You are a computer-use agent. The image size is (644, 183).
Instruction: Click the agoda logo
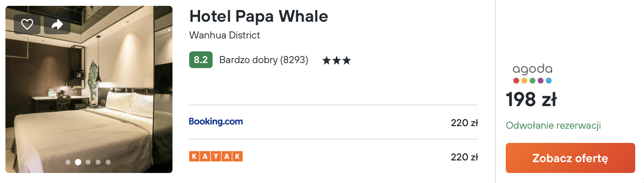pos(532,74)
